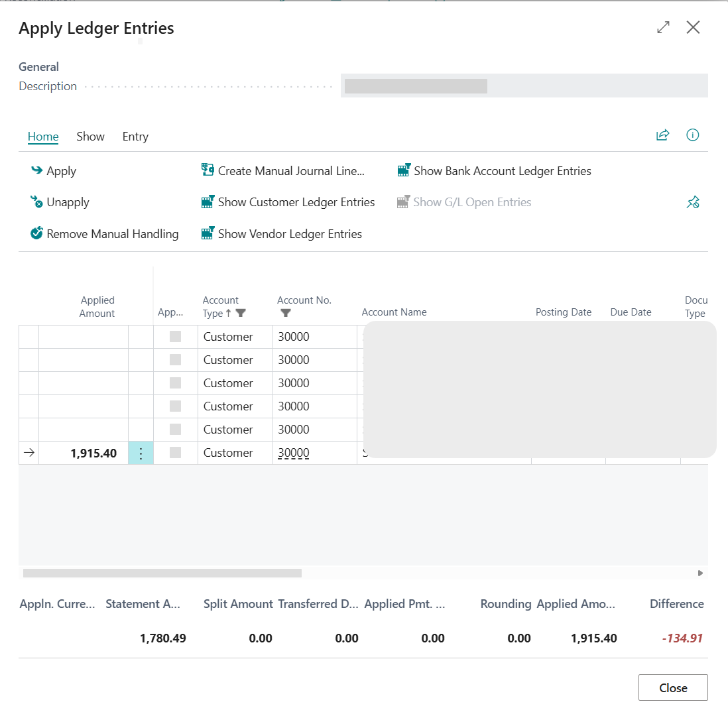The height and width of the screenshot is (718, 728).
Task: Click the Share page icon
Action: coord(662,135)
